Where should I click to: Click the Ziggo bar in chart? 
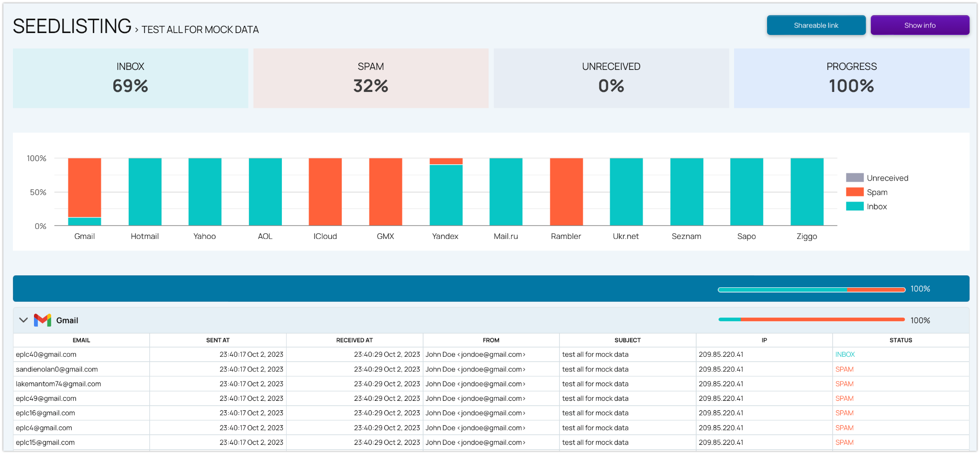click(807, 192)
